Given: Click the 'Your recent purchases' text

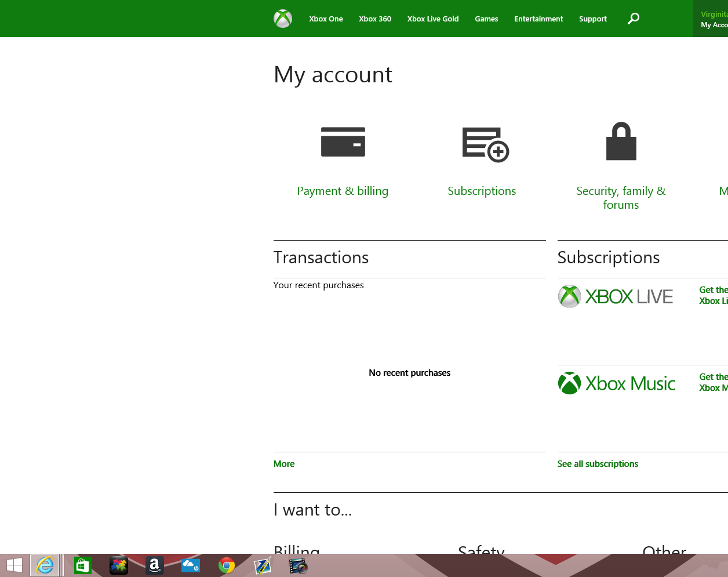Looking at the screenshot, I should pos(319,285).
